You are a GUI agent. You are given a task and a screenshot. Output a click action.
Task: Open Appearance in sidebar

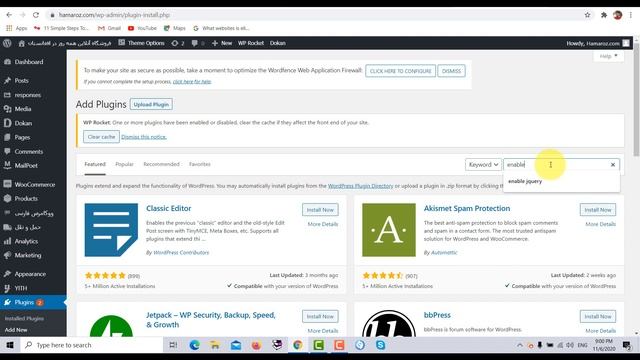(x=30, y=274)
